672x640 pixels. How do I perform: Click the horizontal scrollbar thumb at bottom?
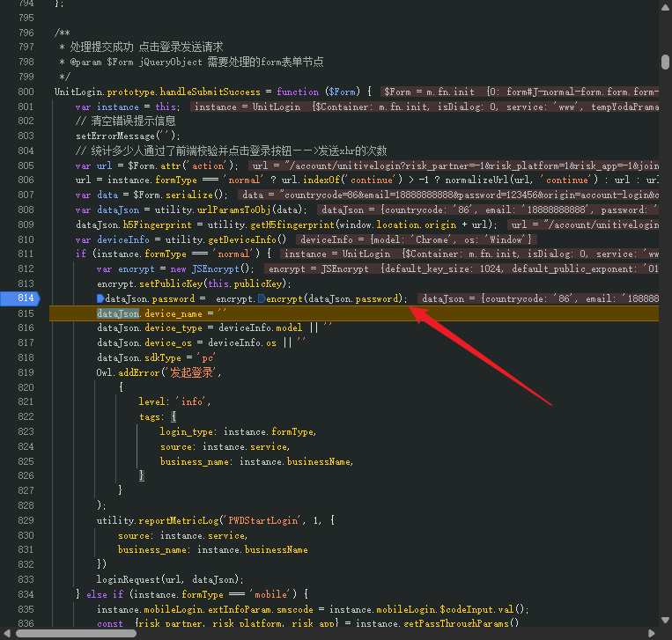point(77,633)
